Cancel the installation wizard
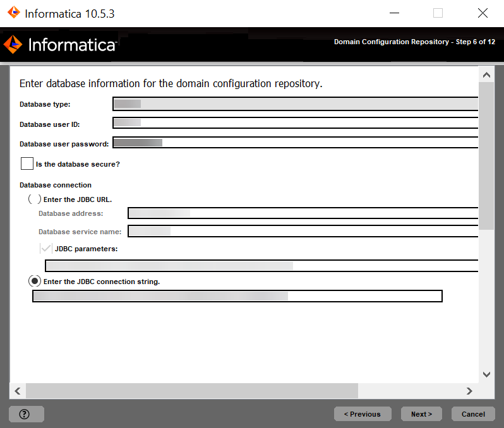The height and width of the screenshot is (428, 504). pyautogui.click(x=473, y=414)
